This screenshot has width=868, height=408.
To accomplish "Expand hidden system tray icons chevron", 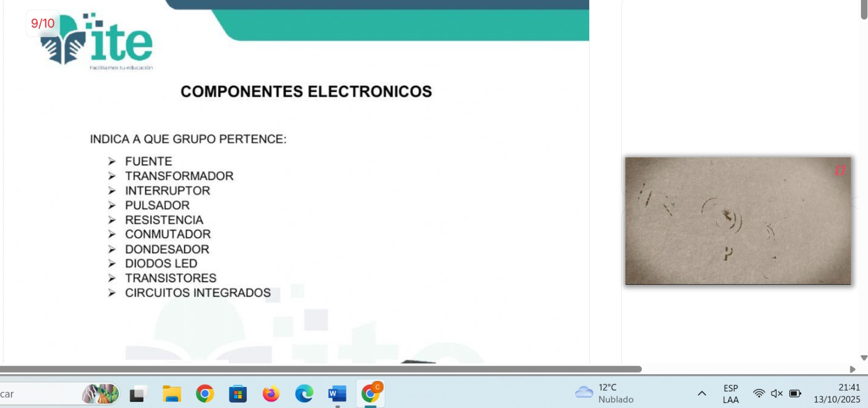I will (x=701, y=393).
